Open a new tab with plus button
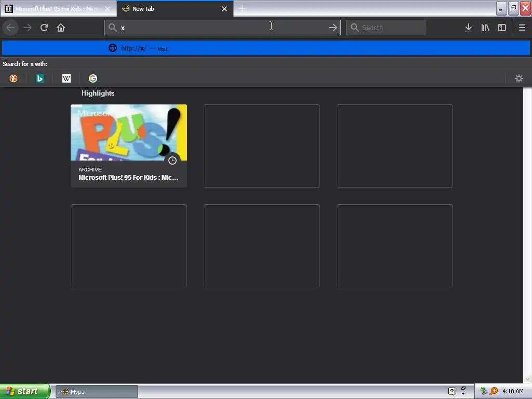Viewport: 532px width, 399px height. click(x=242, y=8)
